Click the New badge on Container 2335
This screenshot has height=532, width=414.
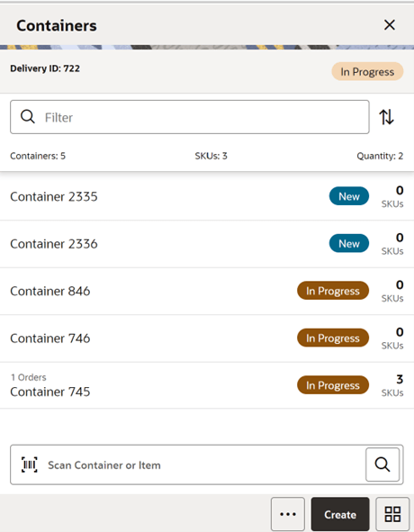349,196
